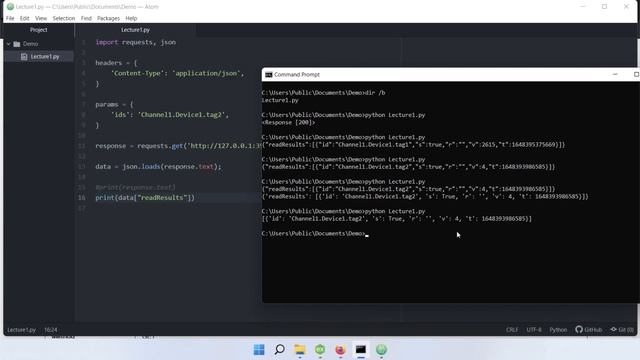This screenshot has width=640, height=360.
Task: Change UTF-8 encoding in status bar
Action: pos(534,330)
